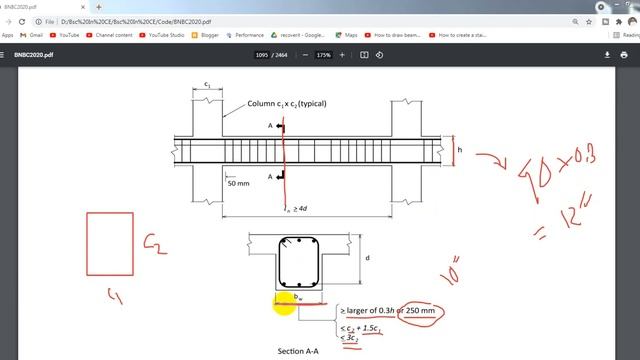Open the Channel content bookmark

tap(109, 35)
